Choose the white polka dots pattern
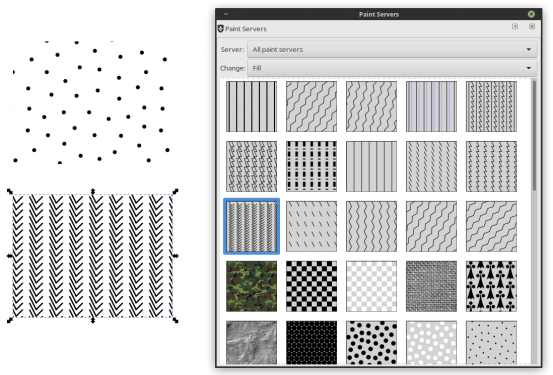Image resolution: width=553 pixels, height=375 pixels. click(x=431, y=342)
